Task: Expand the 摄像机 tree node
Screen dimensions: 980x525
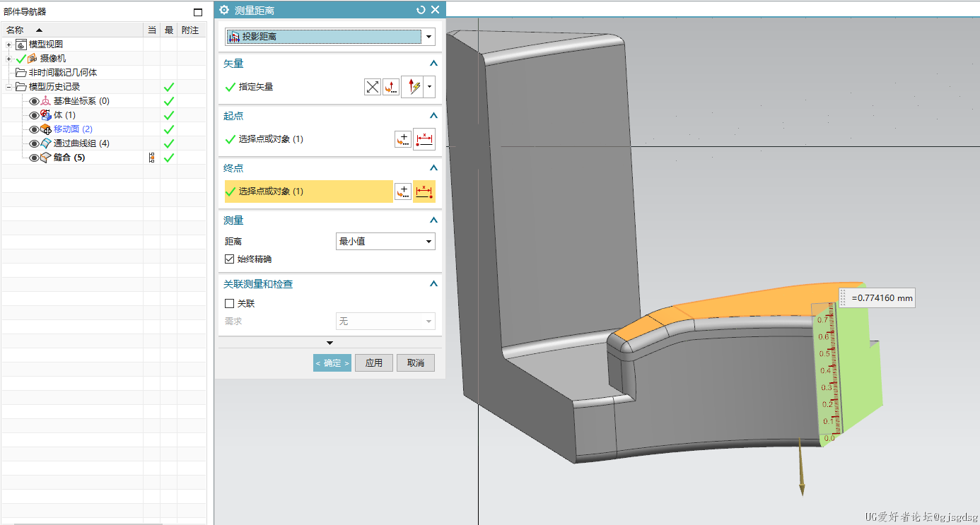Action: click(9, 59)
